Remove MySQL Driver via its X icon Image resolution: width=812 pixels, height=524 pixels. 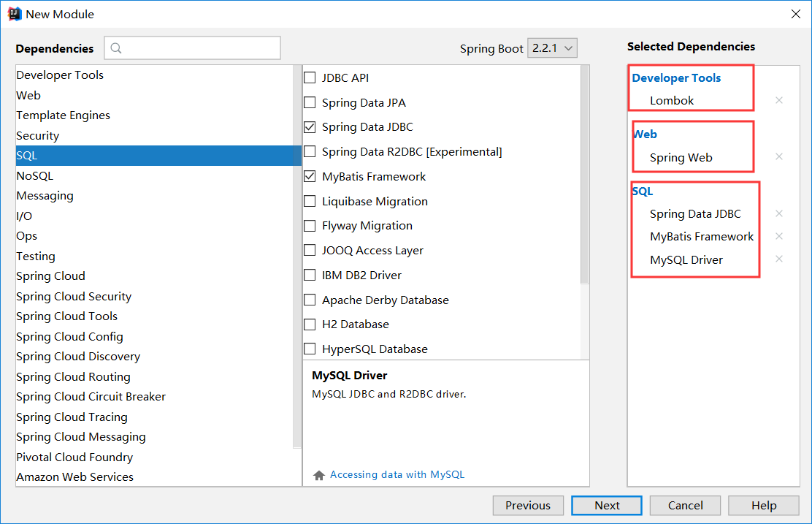click(778, 259)
